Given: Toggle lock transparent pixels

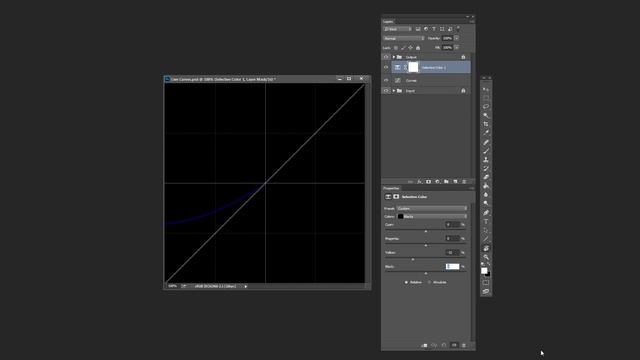Looking at the screenshot, I should pyautogui.click(x=396, y=48).
